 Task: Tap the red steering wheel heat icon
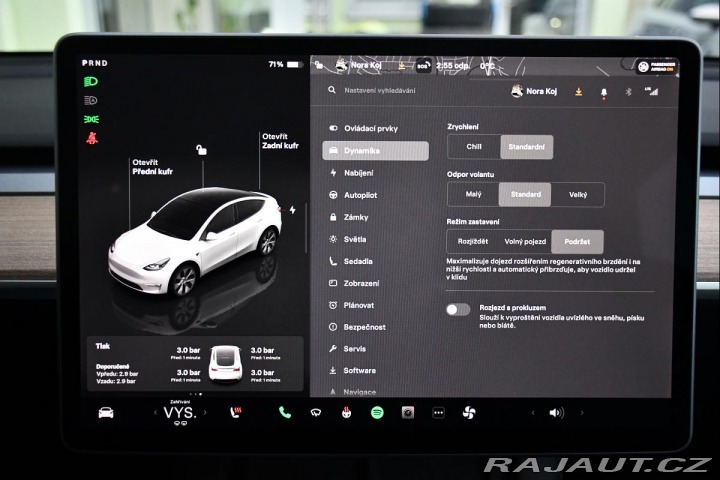point(346,412)
